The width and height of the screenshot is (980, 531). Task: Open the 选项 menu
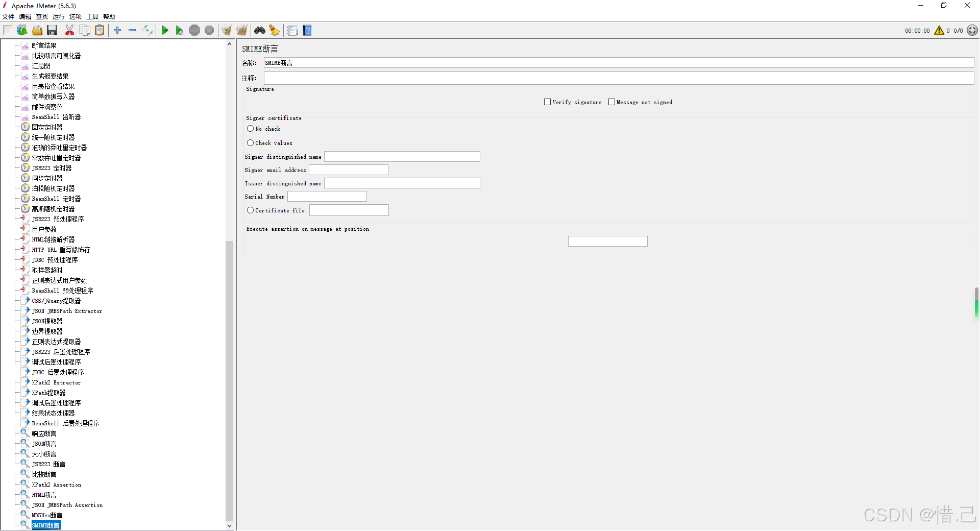click(76, 17)
